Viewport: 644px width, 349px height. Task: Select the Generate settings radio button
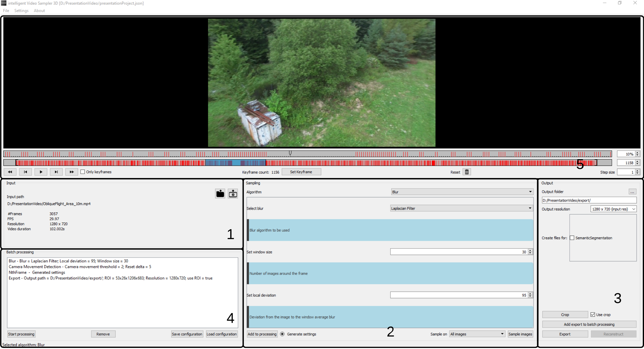coord(282,334)
